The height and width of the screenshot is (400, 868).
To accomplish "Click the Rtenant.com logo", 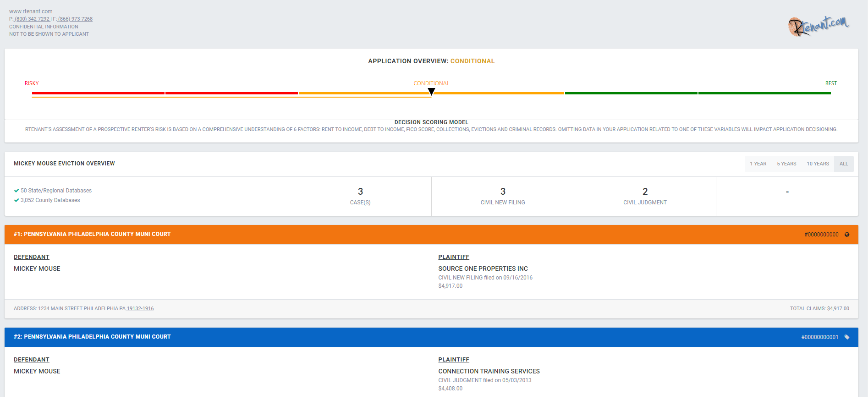I will pyautogui.click(x=819, y=26).
